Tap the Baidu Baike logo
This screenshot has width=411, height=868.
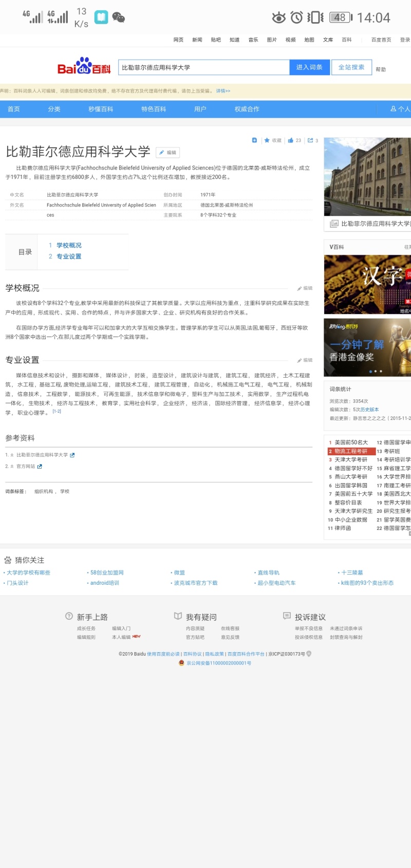coord(84,66)
